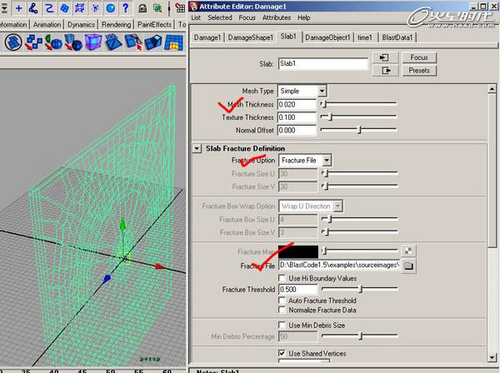The height and width of the screenshot is (373, 500).
Task: Click the Normal Offset slider
Action: (358, 129)
